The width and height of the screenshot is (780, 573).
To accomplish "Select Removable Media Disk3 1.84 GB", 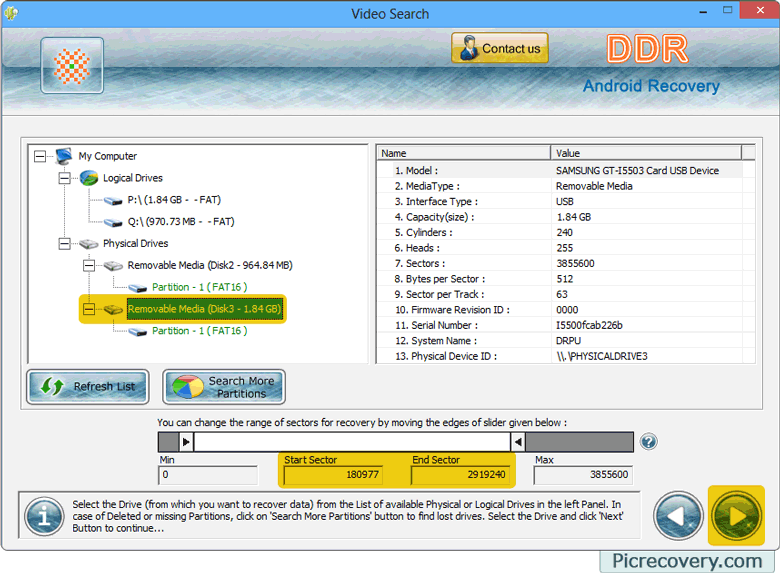I will 204,310.
